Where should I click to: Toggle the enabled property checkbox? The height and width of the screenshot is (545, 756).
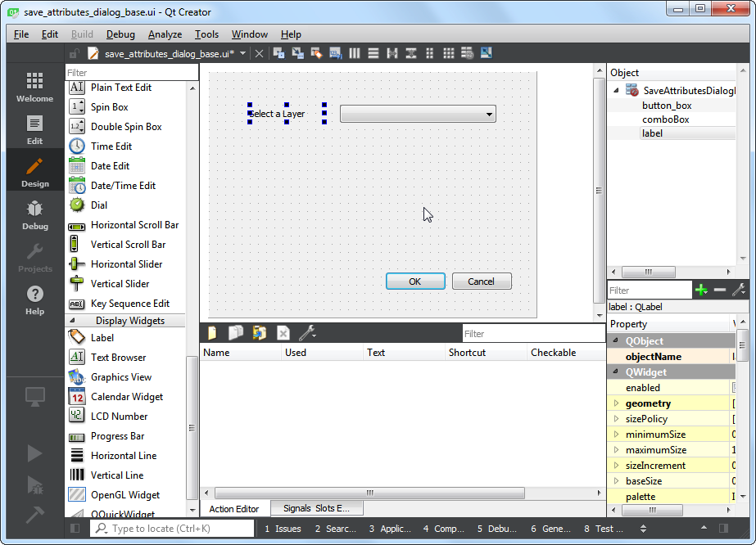point(736,388)
